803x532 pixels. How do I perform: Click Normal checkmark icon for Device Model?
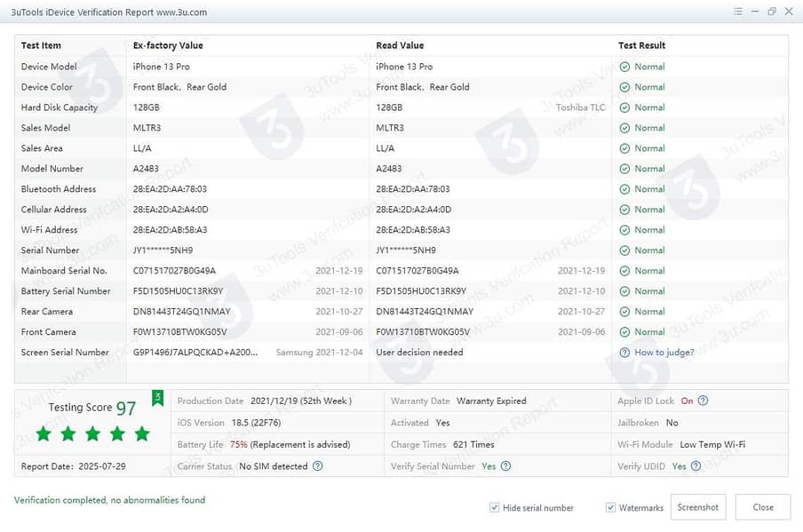(624, 67)
